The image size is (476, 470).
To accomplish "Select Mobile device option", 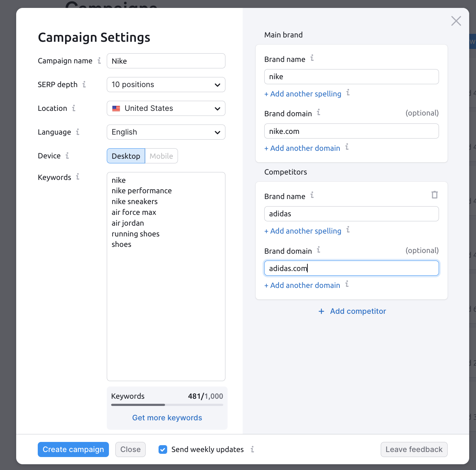I will tap(161, 156).
